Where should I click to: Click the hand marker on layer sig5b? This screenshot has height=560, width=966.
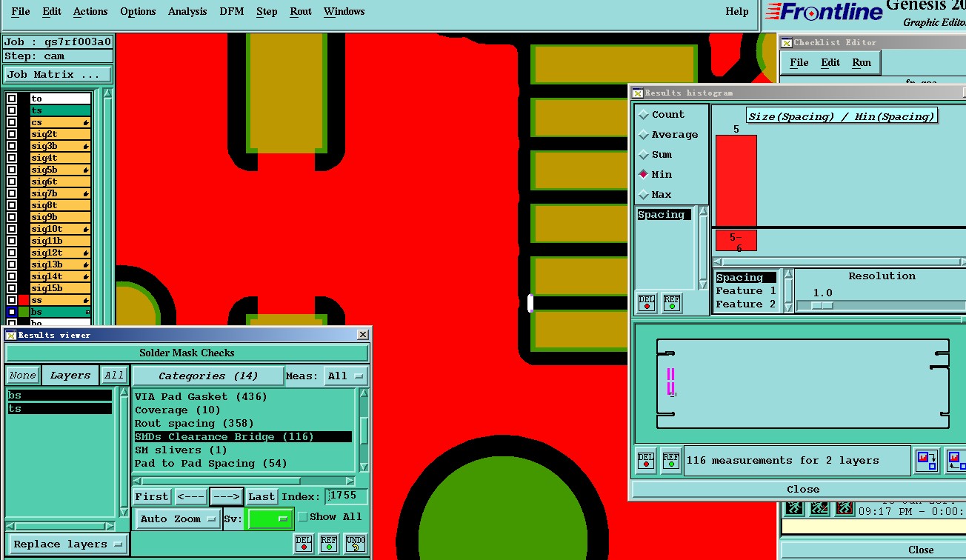coord(86,170)
